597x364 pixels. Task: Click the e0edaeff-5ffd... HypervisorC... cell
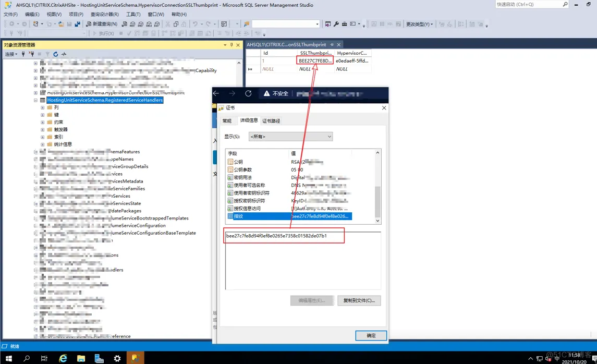pos(352,61)
